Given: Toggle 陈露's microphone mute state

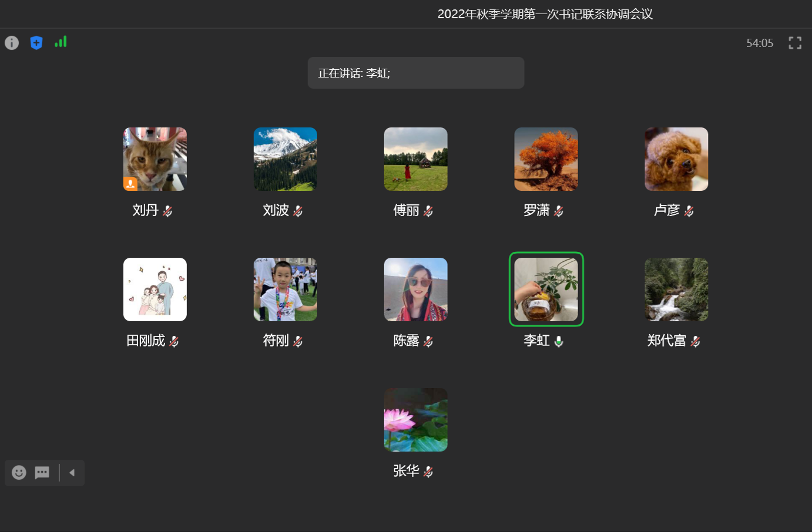Looking at the screenshot, I should pyautogui.click(x=429, y=341).
